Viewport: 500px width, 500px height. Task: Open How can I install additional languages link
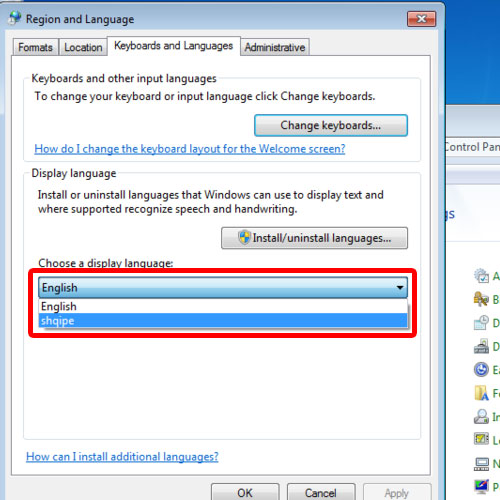coord(122,457)
